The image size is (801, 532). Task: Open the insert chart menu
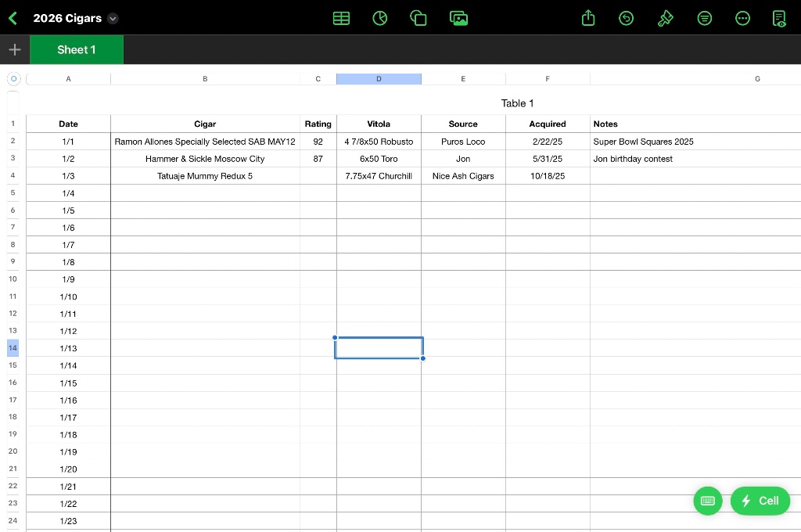(x=380, y=18)
